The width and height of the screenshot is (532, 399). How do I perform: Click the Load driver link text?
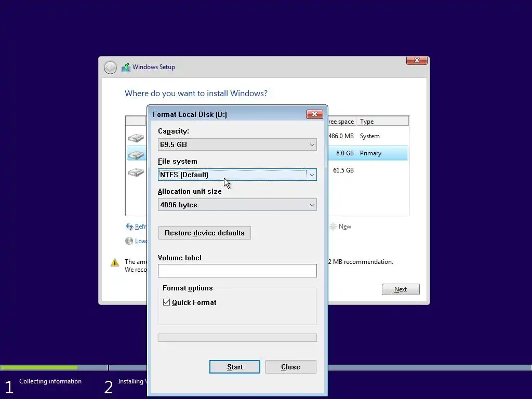pyautogui.click(x=141, y=241)
